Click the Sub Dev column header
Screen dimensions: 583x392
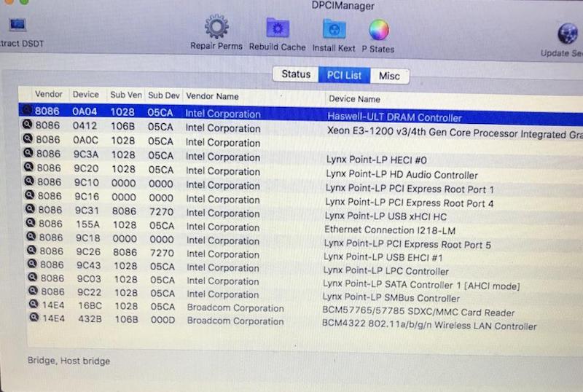tap(163, 95)
